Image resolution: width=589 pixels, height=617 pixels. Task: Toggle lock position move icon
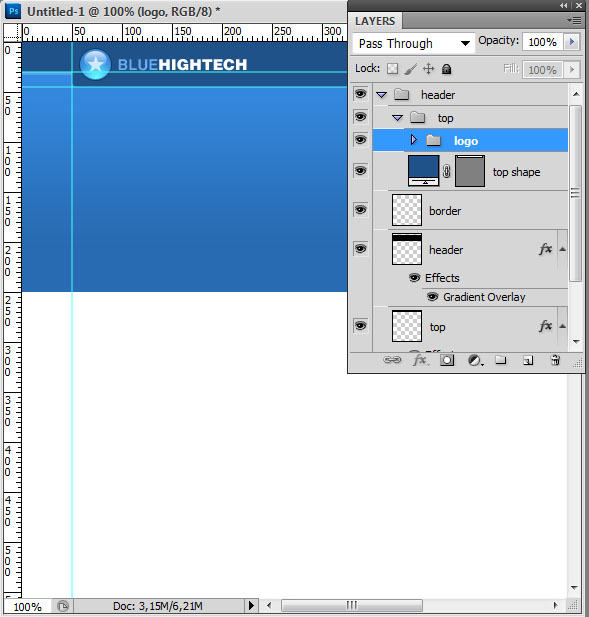tap(428, 69)
